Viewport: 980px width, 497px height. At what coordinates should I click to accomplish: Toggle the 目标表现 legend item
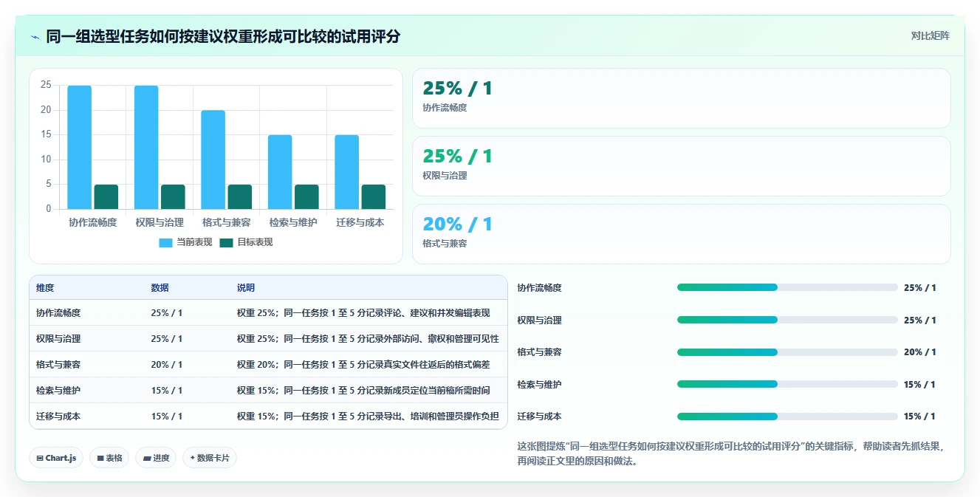[246, 242]
